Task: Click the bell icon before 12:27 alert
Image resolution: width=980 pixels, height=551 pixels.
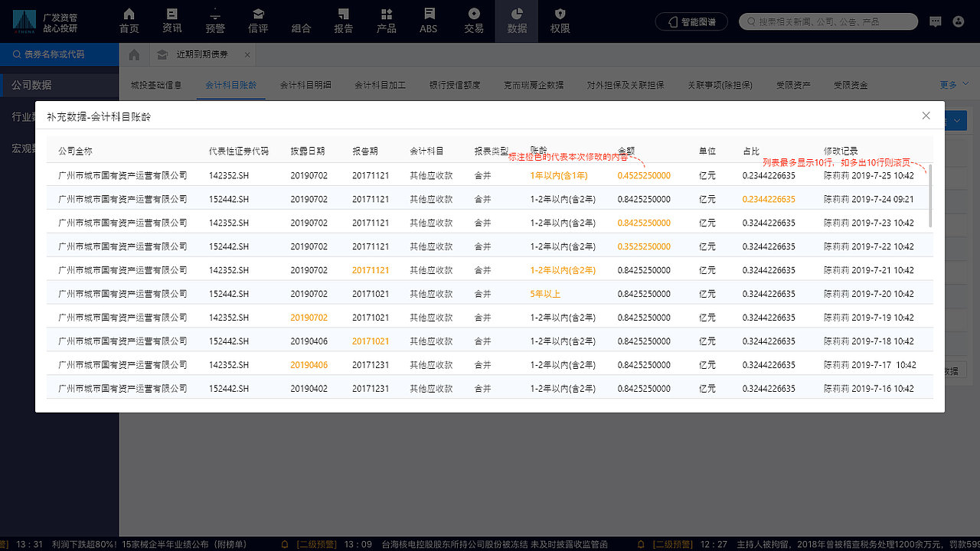Action: coord(642,545)
